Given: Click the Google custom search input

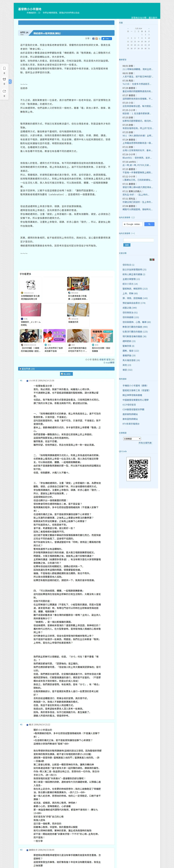Looking at the screenshot, I should point(132,224).
